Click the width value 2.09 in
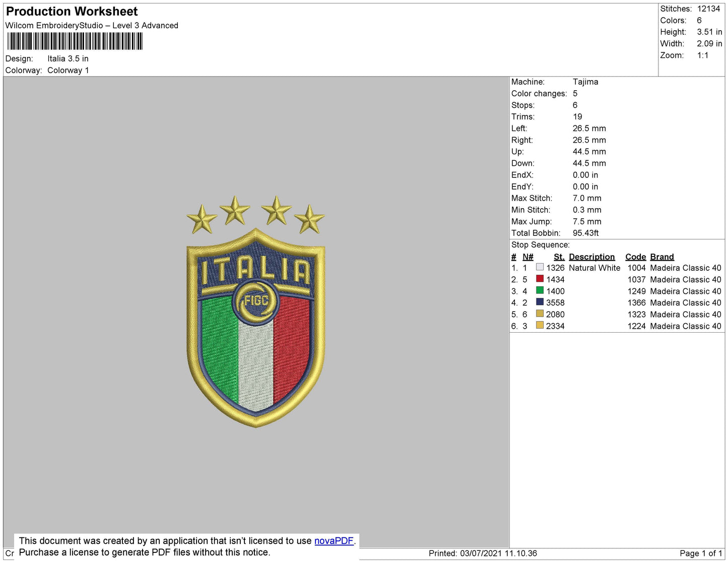Screen dimensions: 728x563 tap(709, 43)
